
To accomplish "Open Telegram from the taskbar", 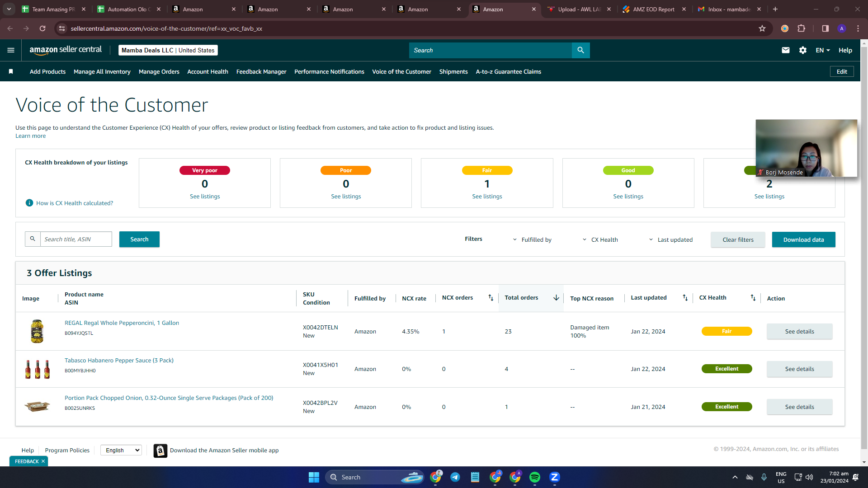I will [455, 477].
